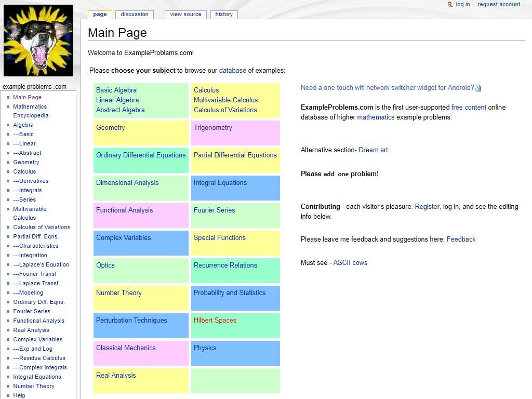Open the Hilbert Spaces subject link
This screenshot has height=399, width=532.
215,321
